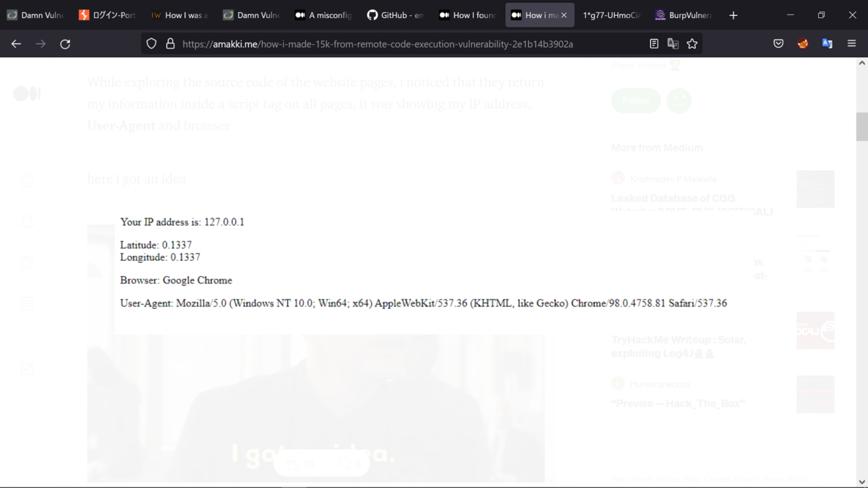
Task: Open the blue translate extension icon
Action: click(827, 44)
